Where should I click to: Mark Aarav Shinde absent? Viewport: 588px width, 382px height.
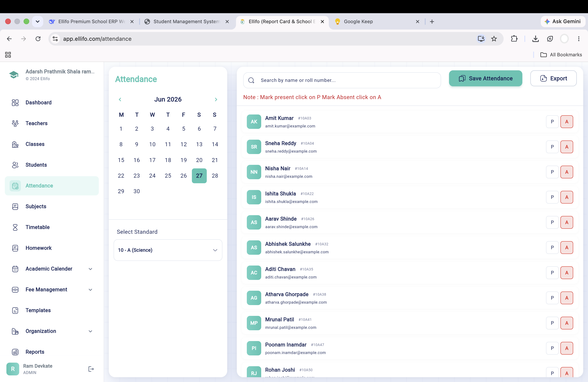point(567,222)
